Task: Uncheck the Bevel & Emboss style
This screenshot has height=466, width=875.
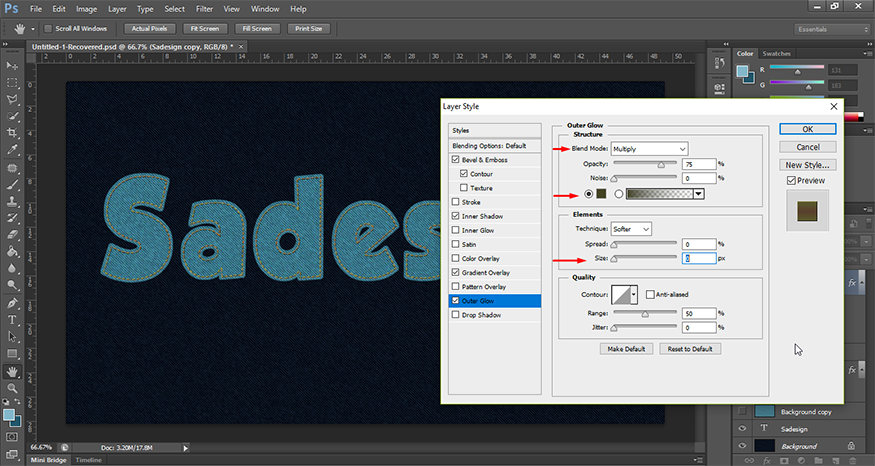Action: point(455,160)
